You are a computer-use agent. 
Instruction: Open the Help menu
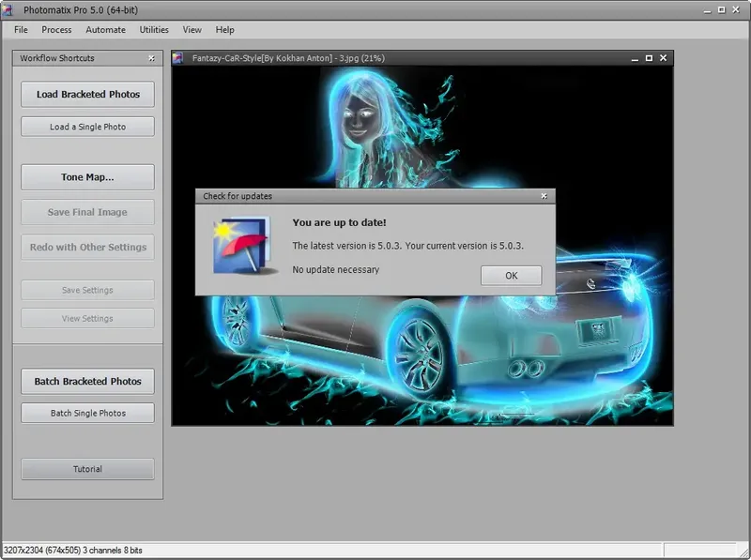click(224, 30)
